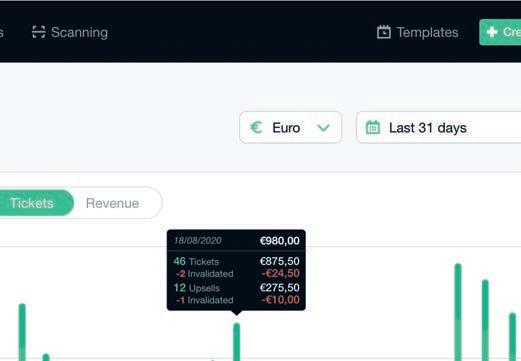Image resolution: width=521 pixels, height=361 pixels.
Task: Select the short bar beside the left tall bar
Action: 46,357
